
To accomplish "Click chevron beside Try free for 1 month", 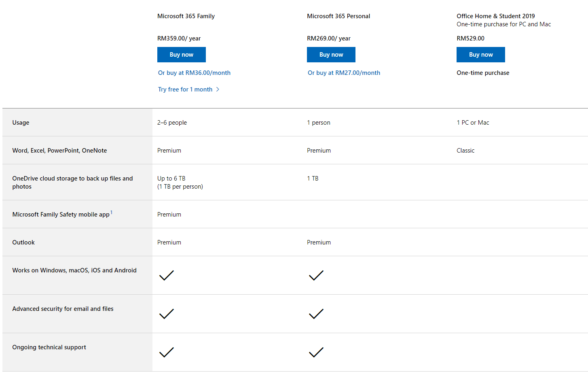I will [x=218, y=89].
